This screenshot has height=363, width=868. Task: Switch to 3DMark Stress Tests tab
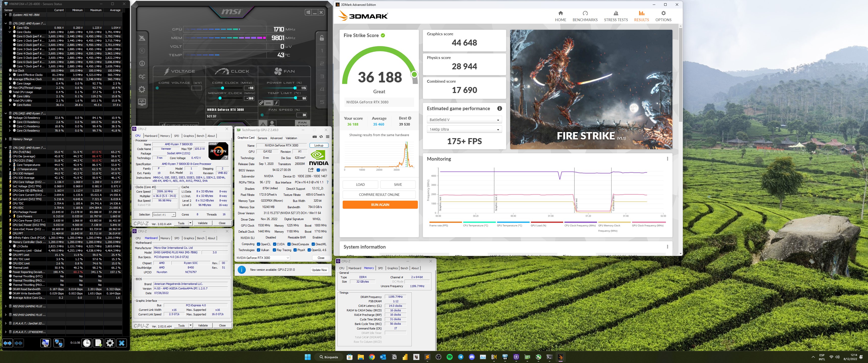[x=616, y=16]
